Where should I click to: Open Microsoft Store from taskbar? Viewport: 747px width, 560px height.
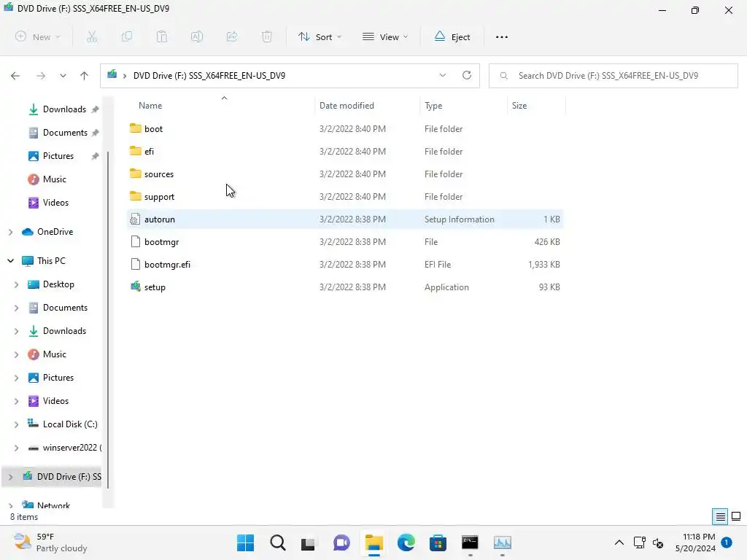click(x=438, y=542)
